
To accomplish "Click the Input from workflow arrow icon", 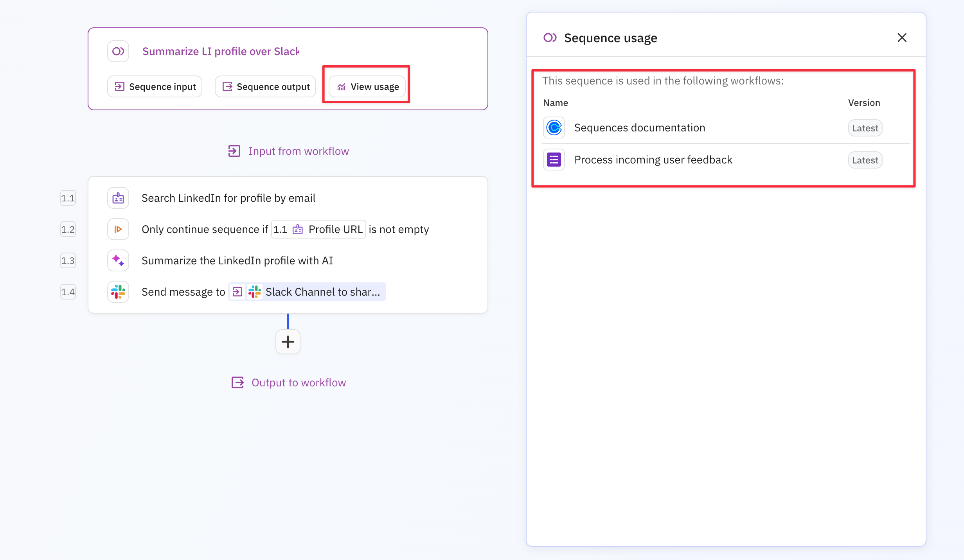I will 234,151.
